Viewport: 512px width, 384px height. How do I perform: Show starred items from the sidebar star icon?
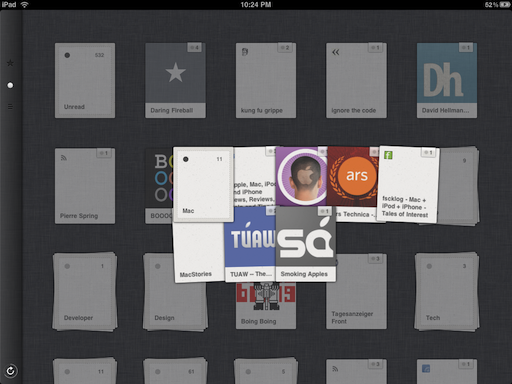(10, 63)
